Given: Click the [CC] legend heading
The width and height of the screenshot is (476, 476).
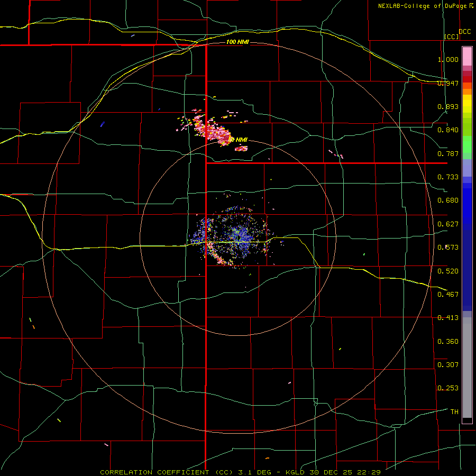Looking at the screenshot, I should pos(451,36).
